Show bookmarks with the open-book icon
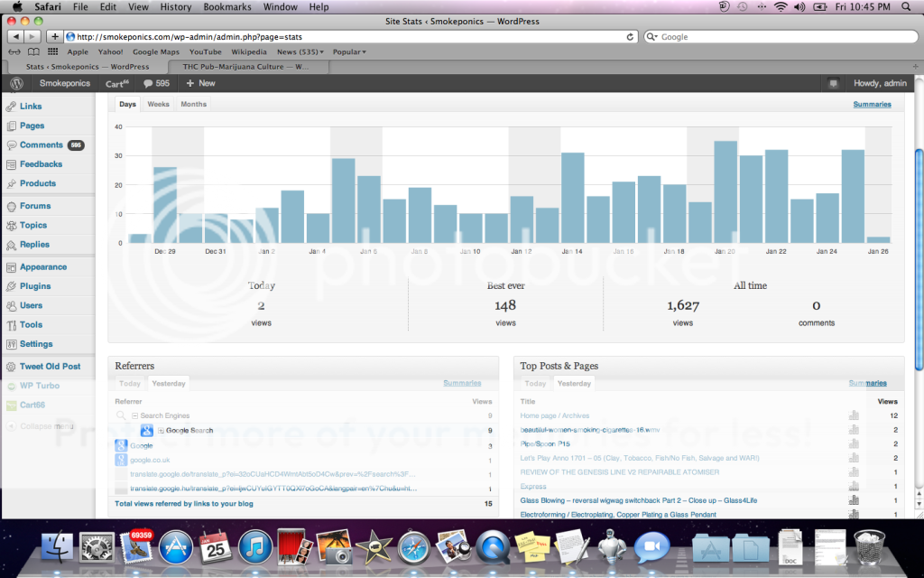 coord(33,51)
